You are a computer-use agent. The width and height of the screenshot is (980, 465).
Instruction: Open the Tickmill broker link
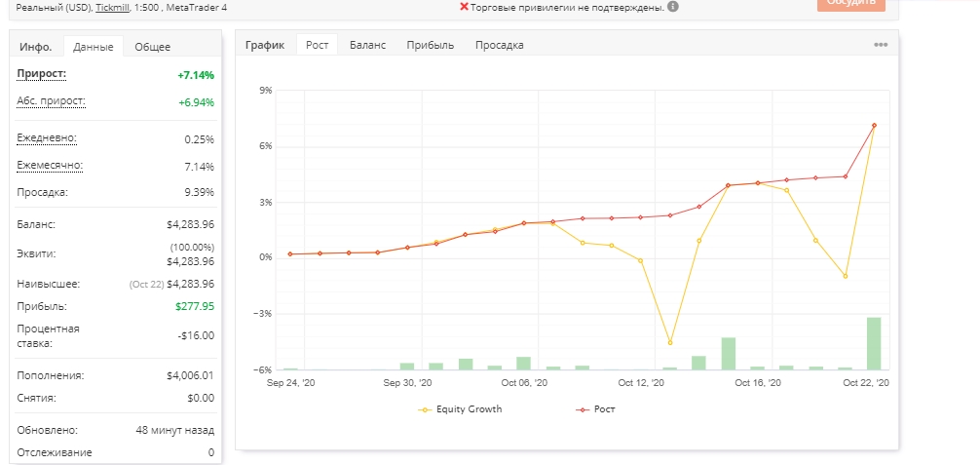click(112, 8)
